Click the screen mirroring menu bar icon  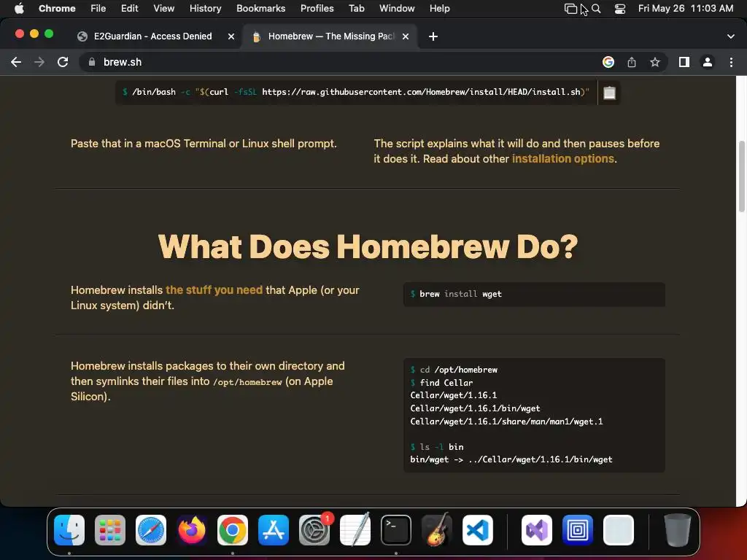coord(570,9)
